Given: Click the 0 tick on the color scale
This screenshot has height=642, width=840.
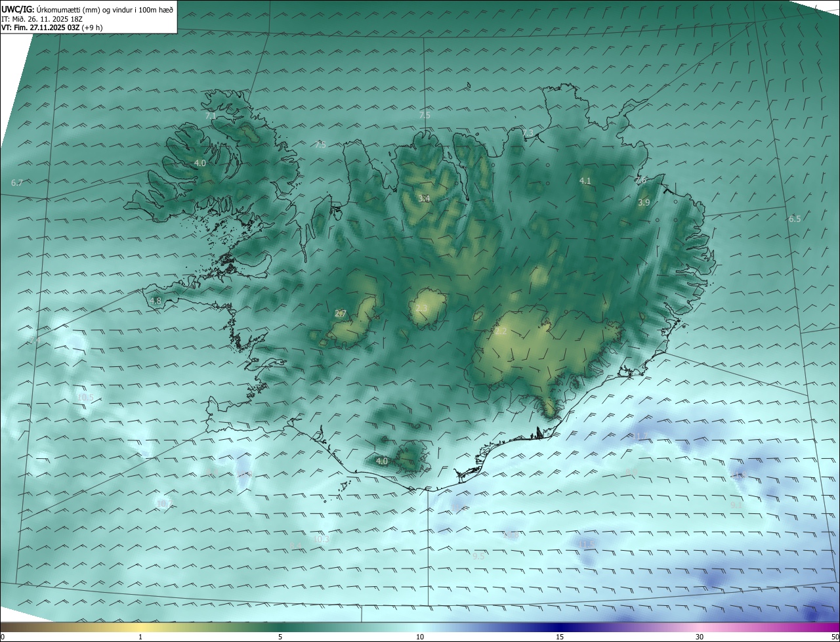Looking at the screenshot, I should (x=3, y=637).
